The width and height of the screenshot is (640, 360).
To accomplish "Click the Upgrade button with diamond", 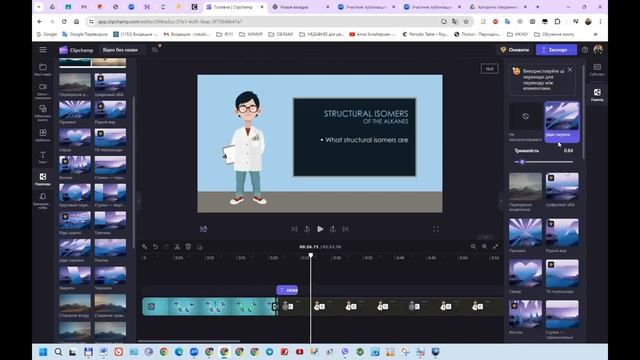I will (514, 50).
